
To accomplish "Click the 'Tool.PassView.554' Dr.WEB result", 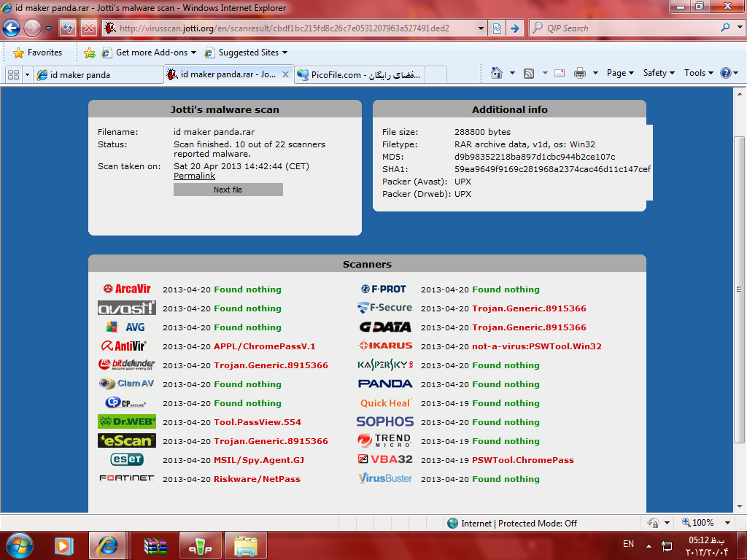I will point(258,422).
